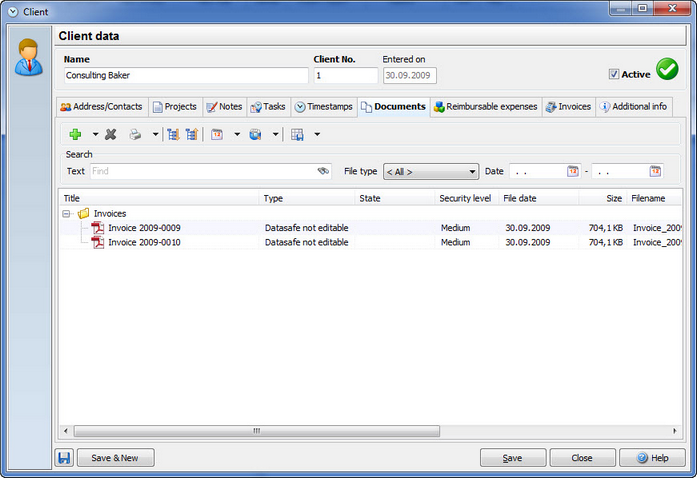Click the Save & New button
This screenshot has height=478, width=697.
point(116,458)
